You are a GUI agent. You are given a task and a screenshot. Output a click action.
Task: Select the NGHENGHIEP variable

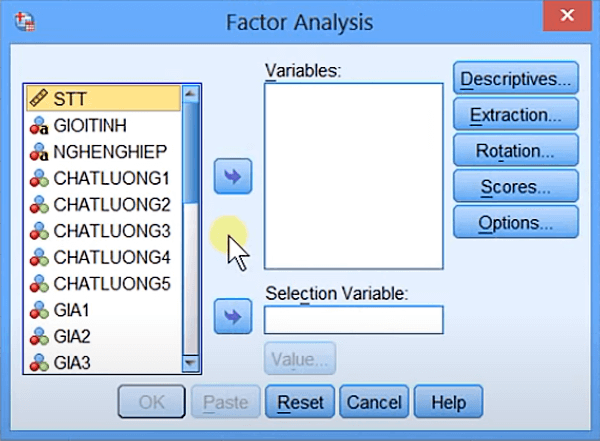(x=110, y=152)
